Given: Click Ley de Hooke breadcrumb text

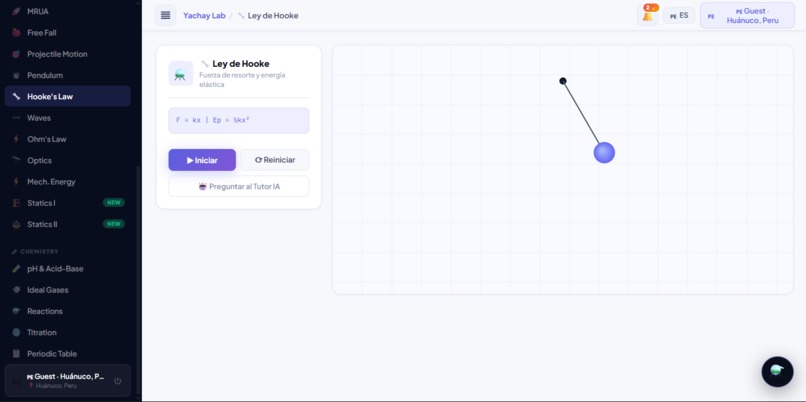Looking at the screenshot, I should (273, 15).
